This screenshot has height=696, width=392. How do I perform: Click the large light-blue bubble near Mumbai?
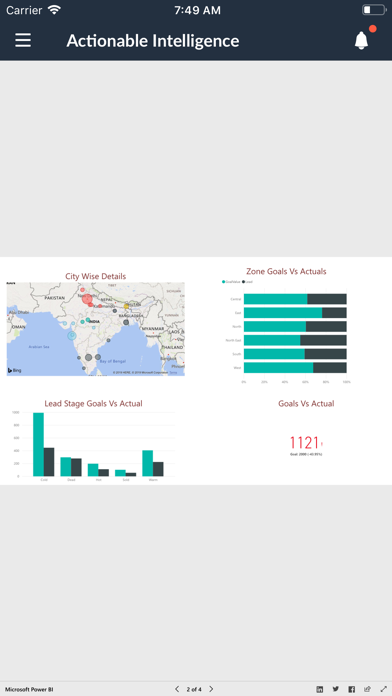pyautogui.click(x=71, y=336)
